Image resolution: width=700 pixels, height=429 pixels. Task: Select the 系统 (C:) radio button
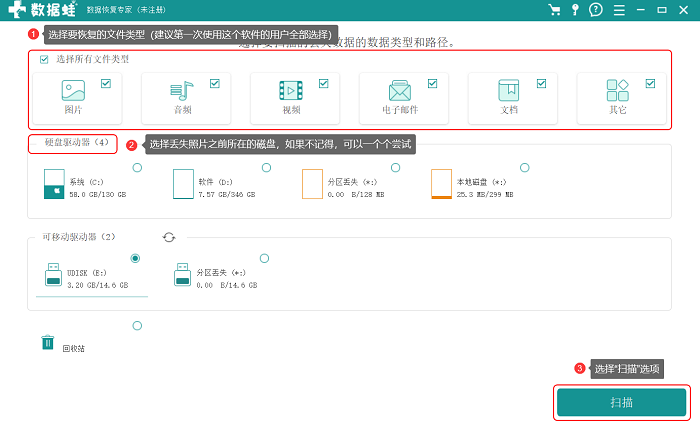[x=138, y=168]
